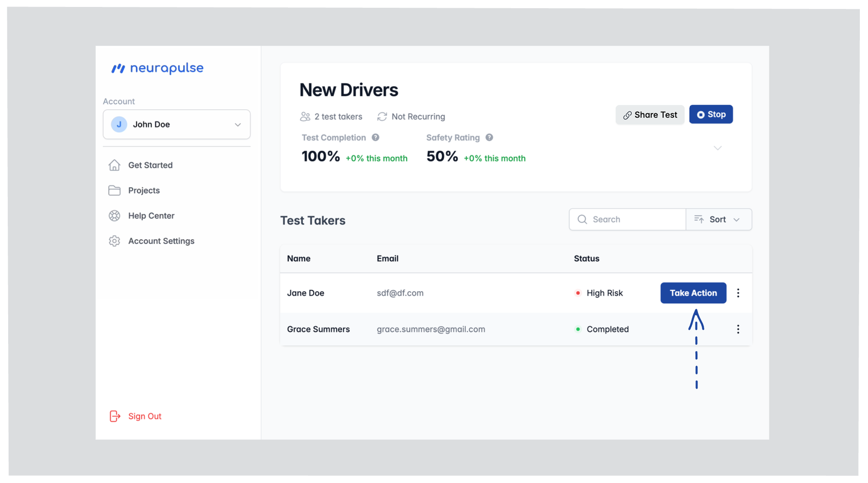Click John Doe's J avatar circle

119,124
